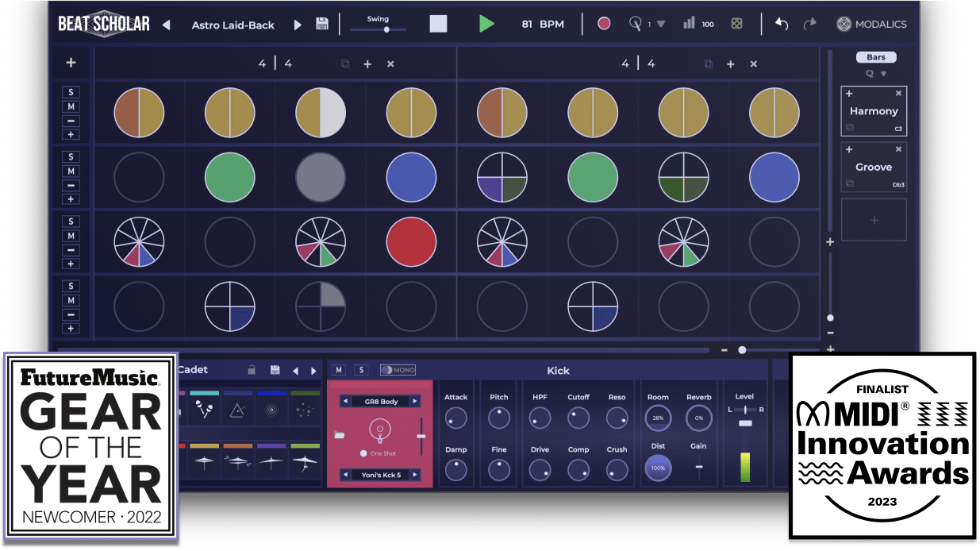The width and height of the screenshot is (980, 551).
Task: Expand the metronome count dropdown arrow
Action: [x=661, y=25]
